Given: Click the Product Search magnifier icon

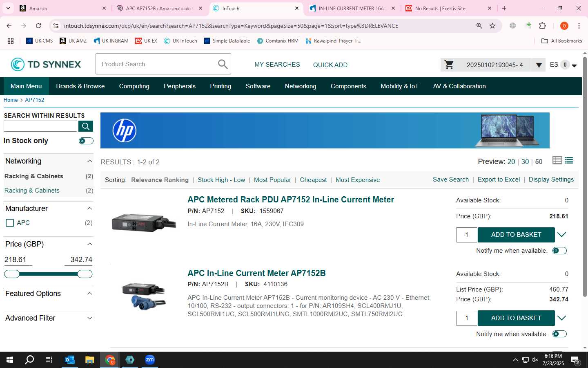Looking at the screenshot, I should pyautogui.click(x=223, y=64).
